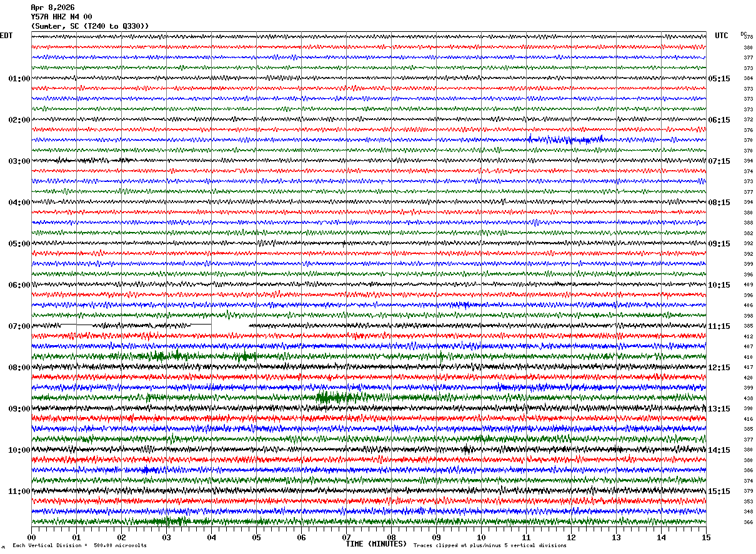
Task: Click the 15:15 UTC row label
Action: (x=719, y=491)
